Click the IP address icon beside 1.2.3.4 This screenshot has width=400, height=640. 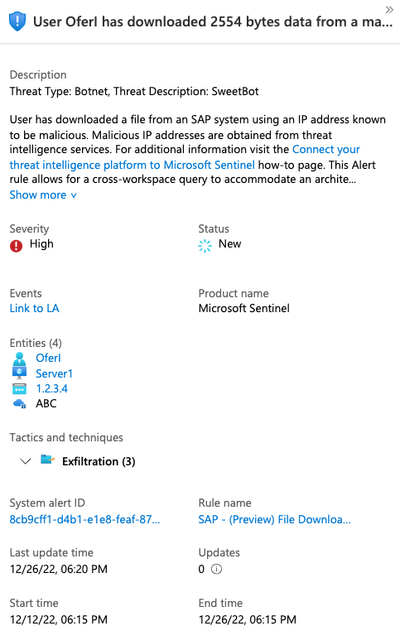tap(19, 389)
